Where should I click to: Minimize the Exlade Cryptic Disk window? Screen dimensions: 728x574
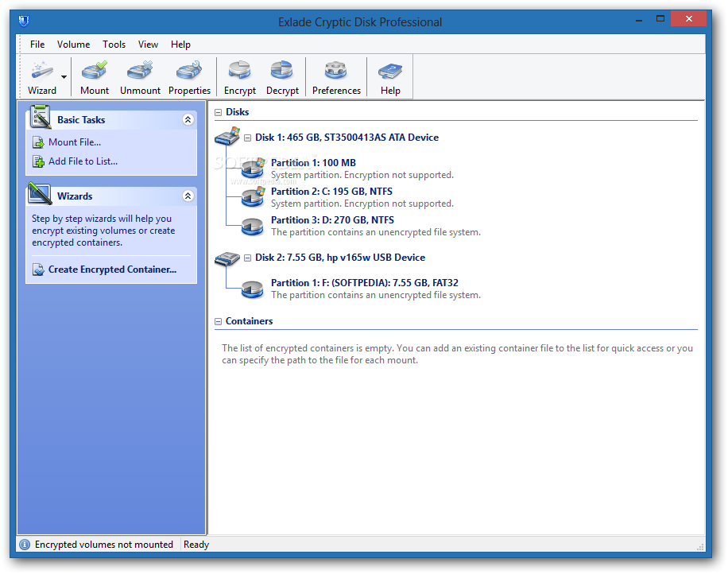click(x=639, y=20)
